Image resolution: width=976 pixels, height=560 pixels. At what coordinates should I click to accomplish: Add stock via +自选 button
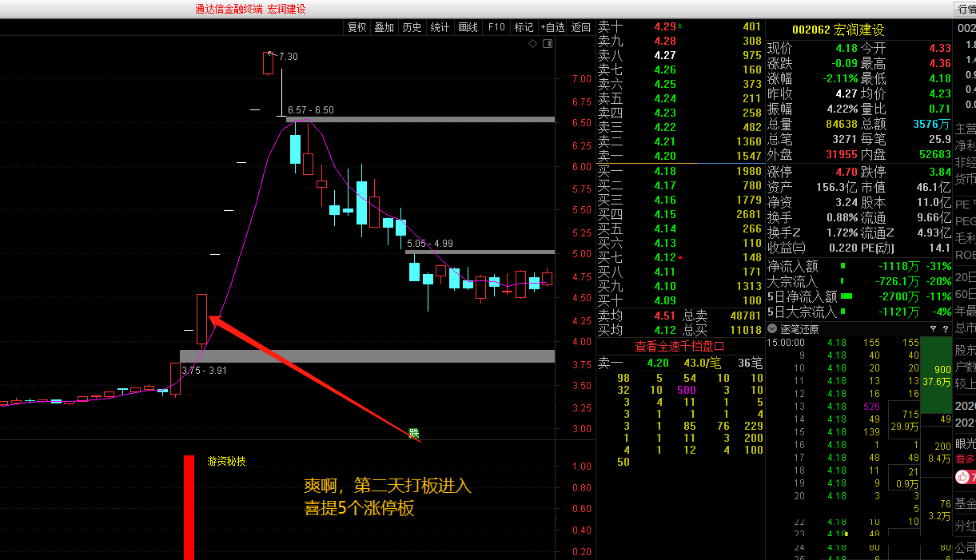(552, 27)
